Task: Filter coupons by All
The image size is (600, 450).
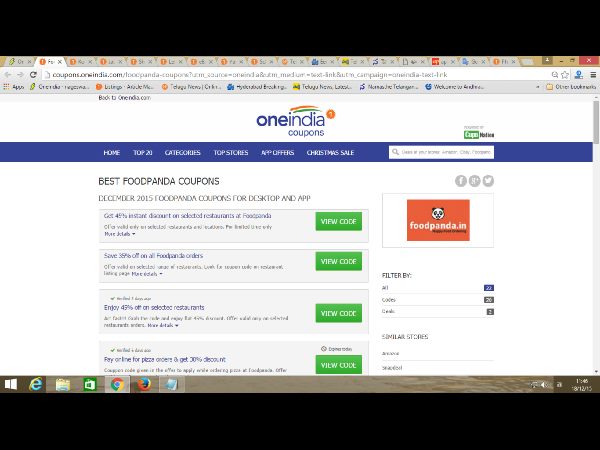Action: point(385,287)
